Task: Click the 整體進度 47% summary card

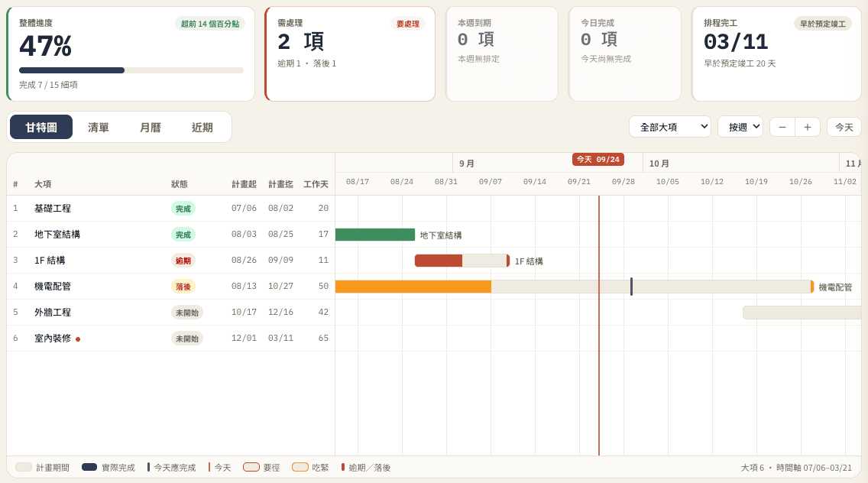Action: (131, 53)
